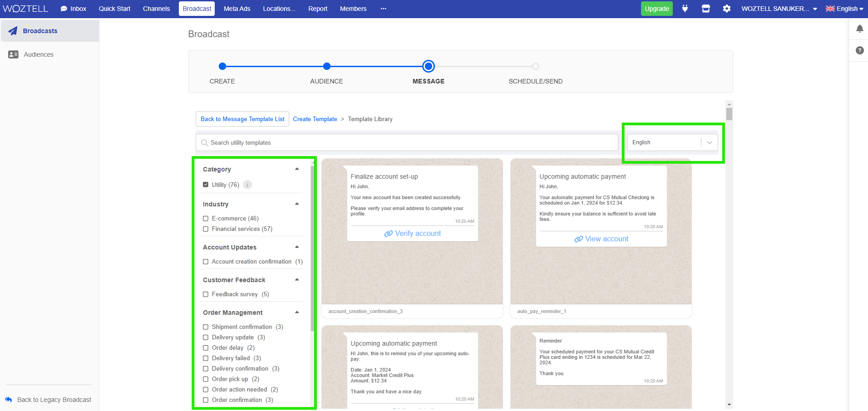The width and height of the screenshot is (868, 411).
Task: Uncheck the Utility category checkbox
Action: (x=206, y=185)
